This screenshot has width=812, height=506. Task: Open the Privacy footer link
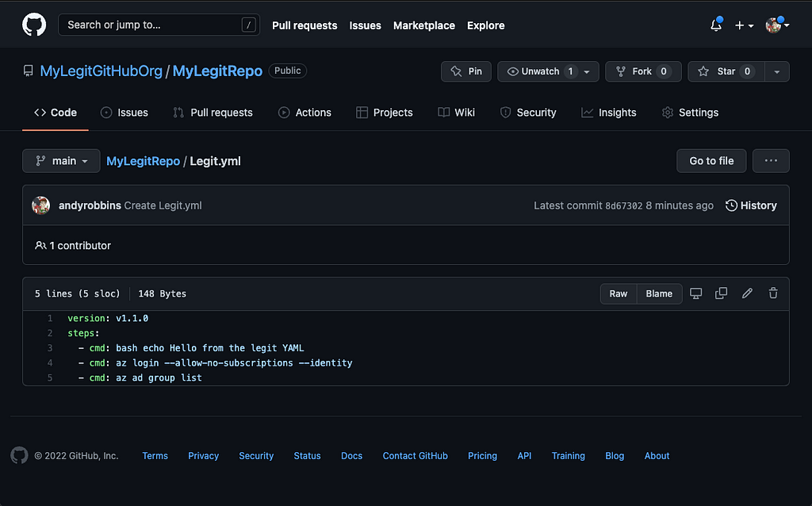click(x=203, y=456)
